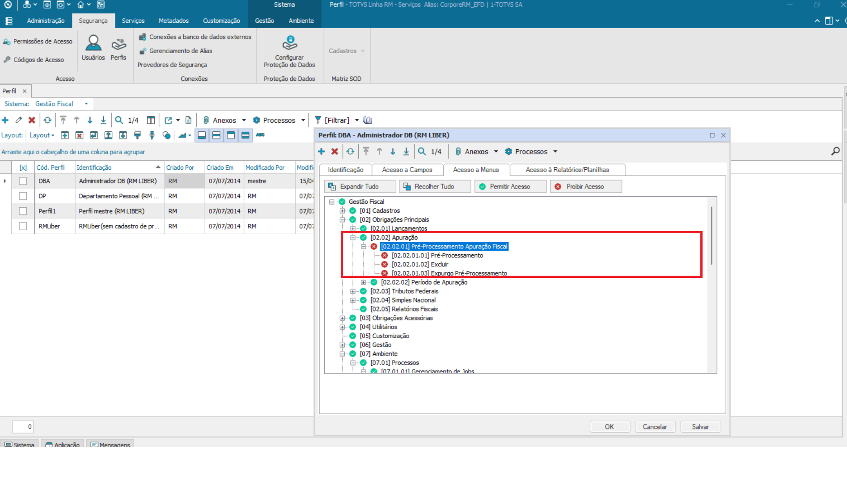Click the Cancelar button
The image size is (847, 504).
click(x=655, y=427)
